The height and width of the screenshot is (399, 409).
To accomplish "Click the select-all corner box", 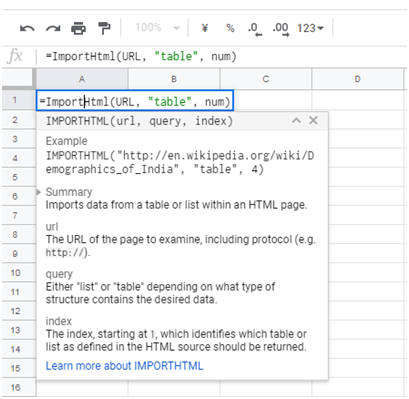I will point(18,79).
